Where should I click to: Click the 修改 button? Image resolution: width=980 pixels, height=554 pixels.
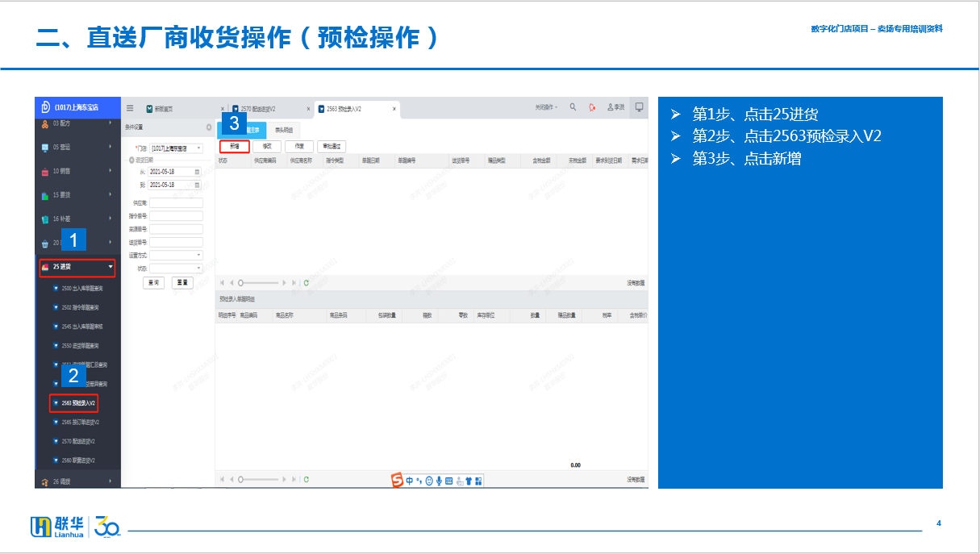pos(266,147)
